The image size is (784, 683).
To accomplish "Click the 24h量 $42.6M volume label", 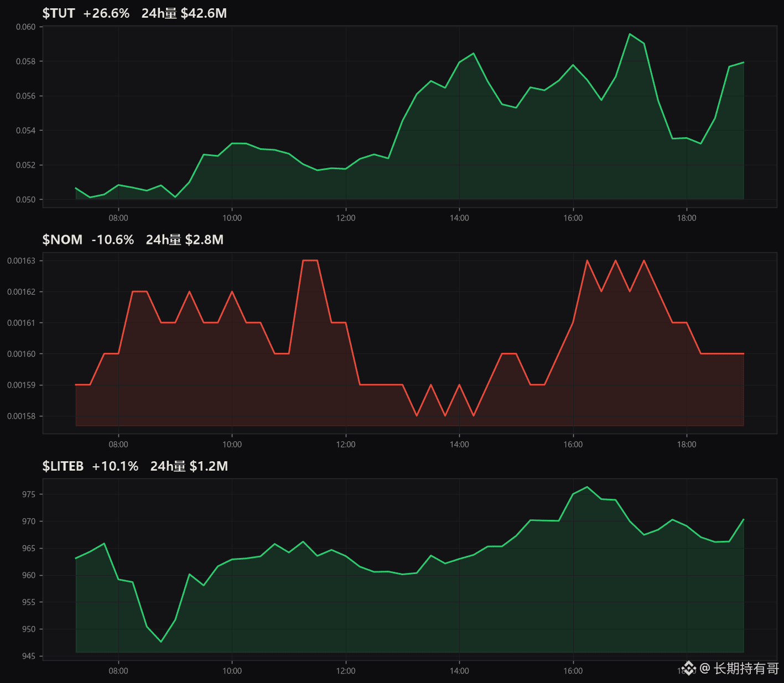I will pos(184,13).
